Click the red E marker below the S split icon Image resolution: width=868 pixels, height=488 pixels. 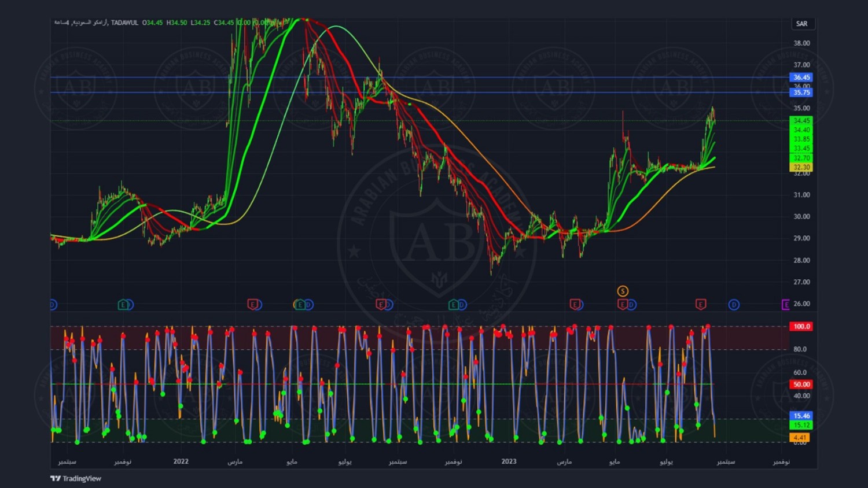pos(623,304)
